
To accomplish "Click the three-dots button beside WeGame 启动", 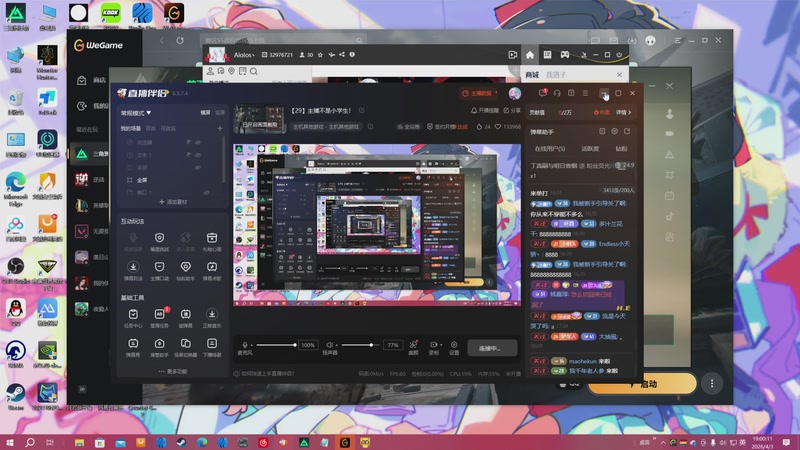I will click(712, 383).
